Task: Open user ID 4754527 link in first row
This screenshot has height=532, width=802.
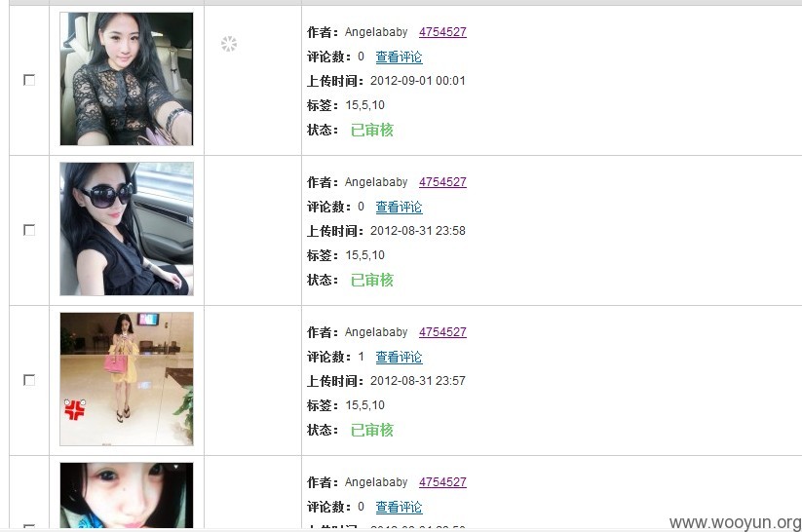Action: [x=442, y=32]
